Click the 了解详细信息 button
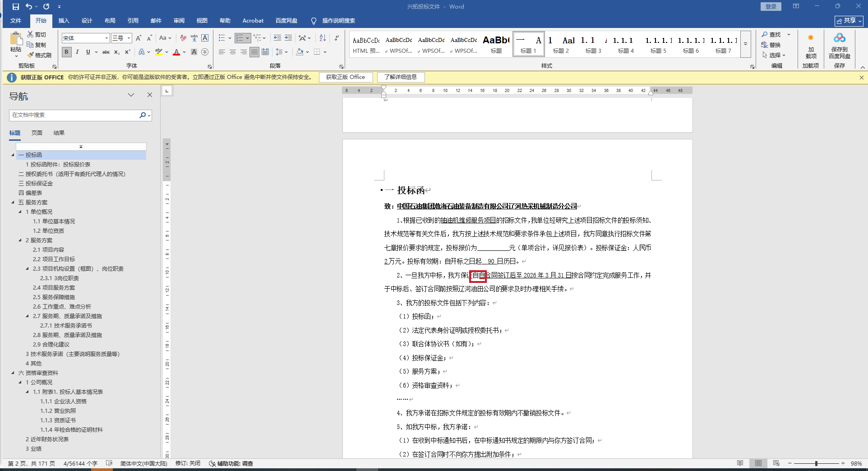Screen dimensions: 868x471 401,77
